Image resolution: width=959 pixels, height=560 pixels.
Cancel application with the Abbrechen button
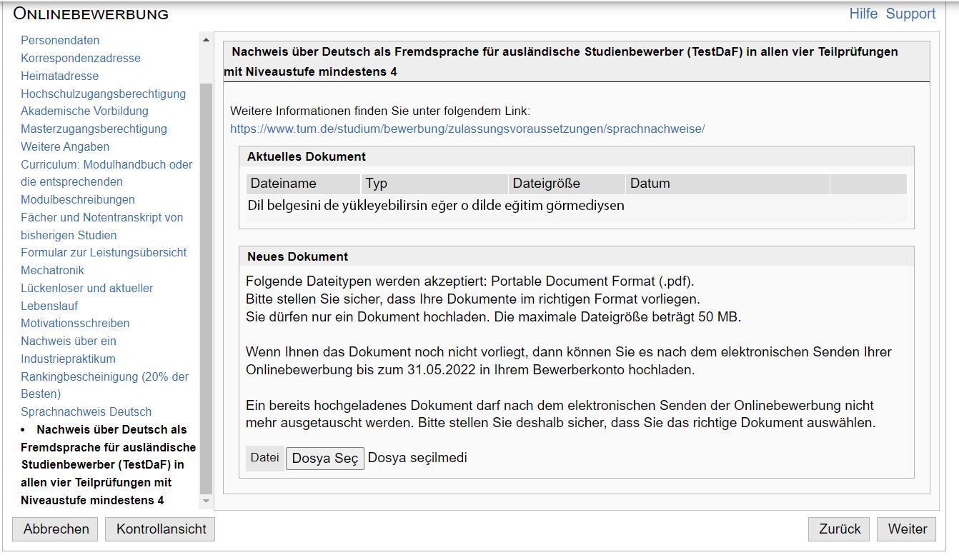56,529
